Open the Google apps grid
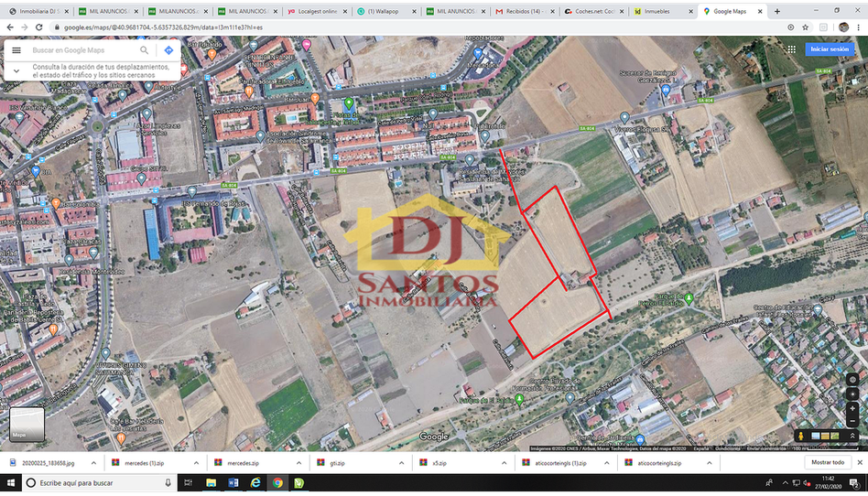This screenshot has height=496, width=868. pyautogui.click(x=791, y=49)
